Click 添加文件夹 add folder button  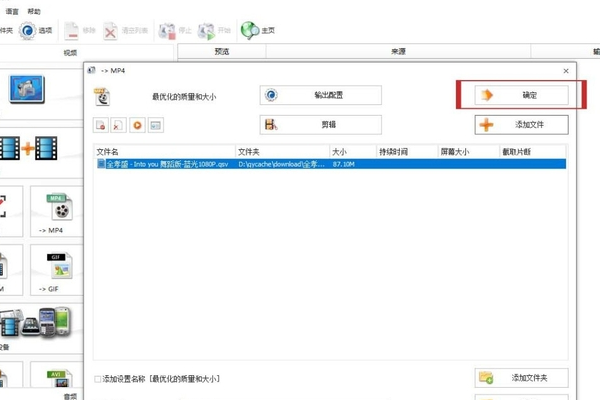click(x=521, y=378)
